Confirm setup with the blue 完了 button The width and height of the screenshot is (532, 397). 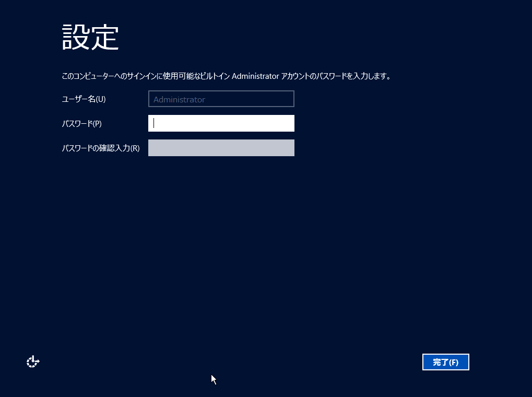pos(445,362)
